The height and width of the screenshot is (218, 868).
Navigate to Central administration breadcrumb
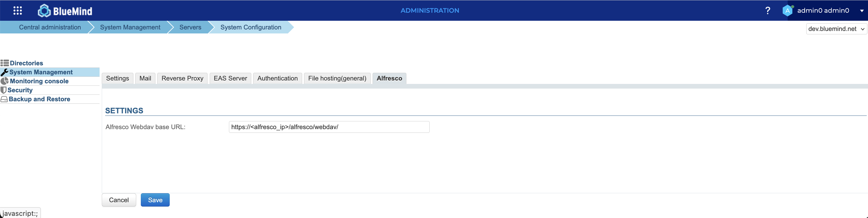point(50,27)
